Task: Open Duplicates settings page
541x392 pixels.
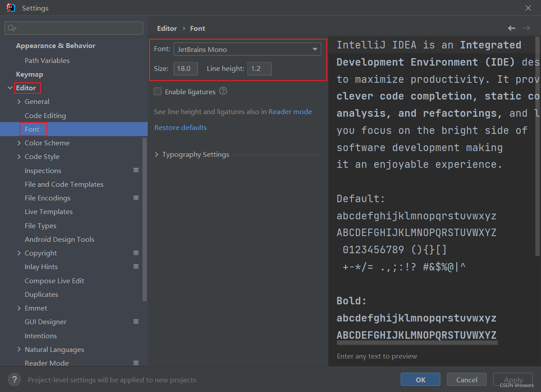Action: [x=41, y=294]
